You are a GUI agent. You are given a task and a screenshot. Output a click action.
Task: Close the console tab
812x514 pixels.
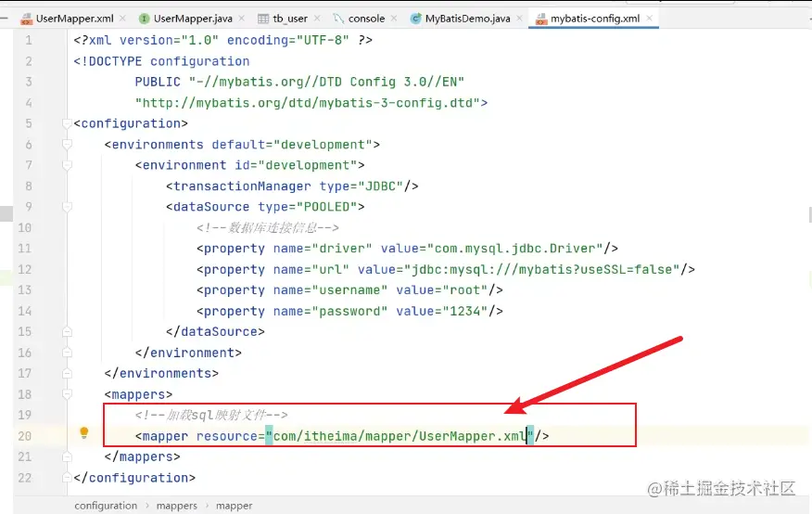(394, 19)
